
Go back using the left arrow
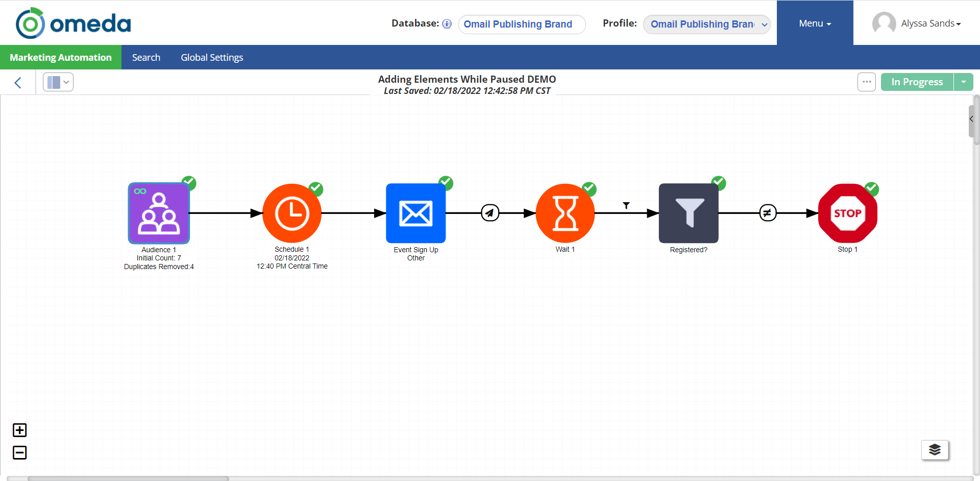pos(18,83)
